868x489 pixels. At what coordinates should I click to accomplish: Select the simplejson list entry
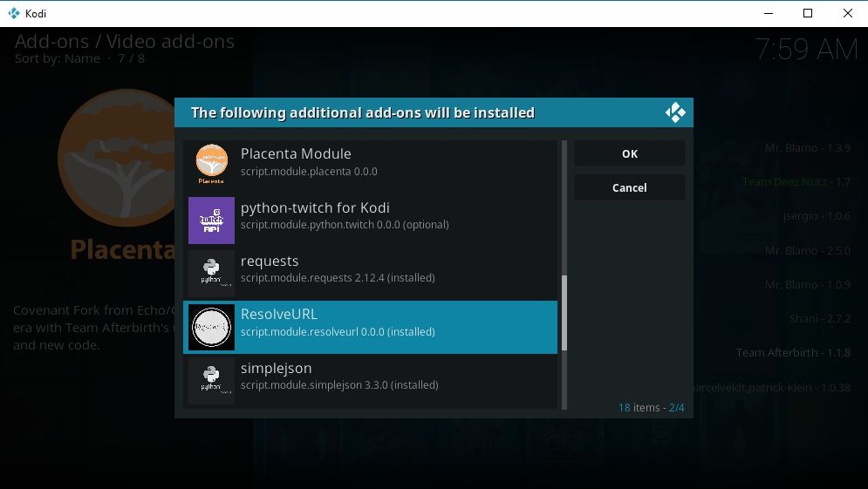371,381
